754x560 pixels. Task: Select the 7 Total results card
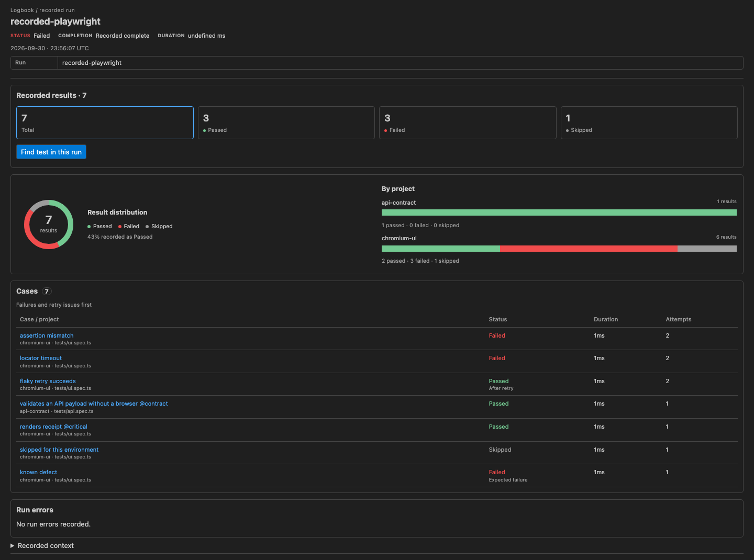[105, 123]
